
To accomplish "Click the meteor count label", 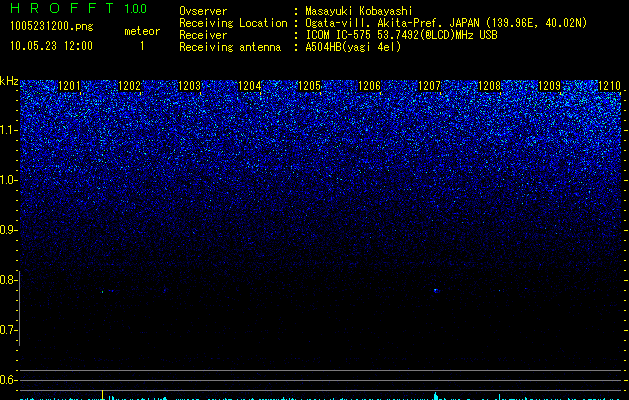I will tap(142, 31).
